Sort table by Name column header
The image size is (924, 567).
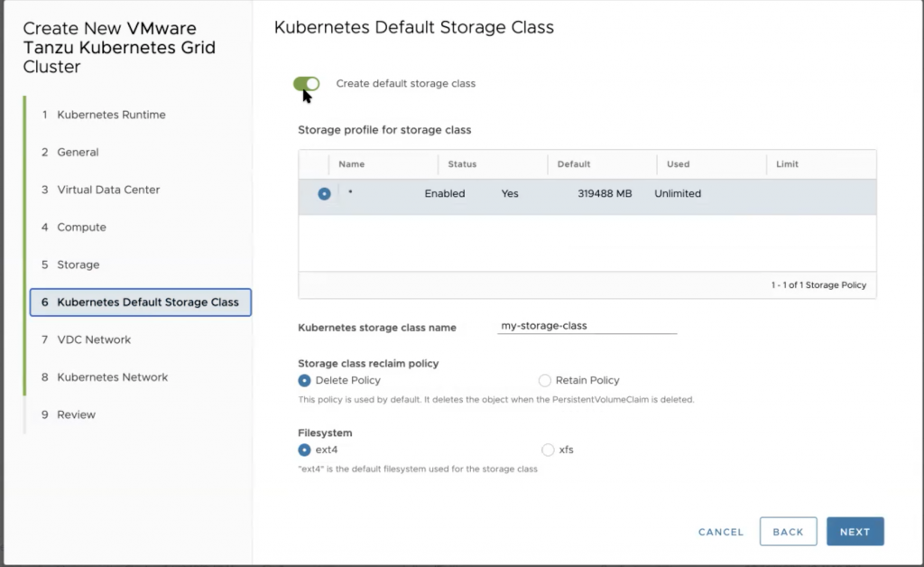click(x=352, y=164)
